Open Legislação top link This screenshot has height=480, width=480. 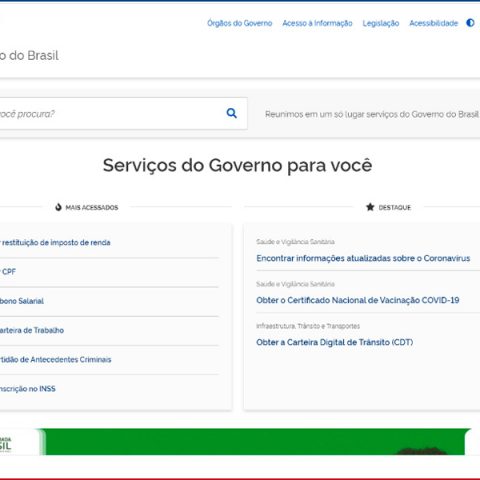click(x=381, y=23)
